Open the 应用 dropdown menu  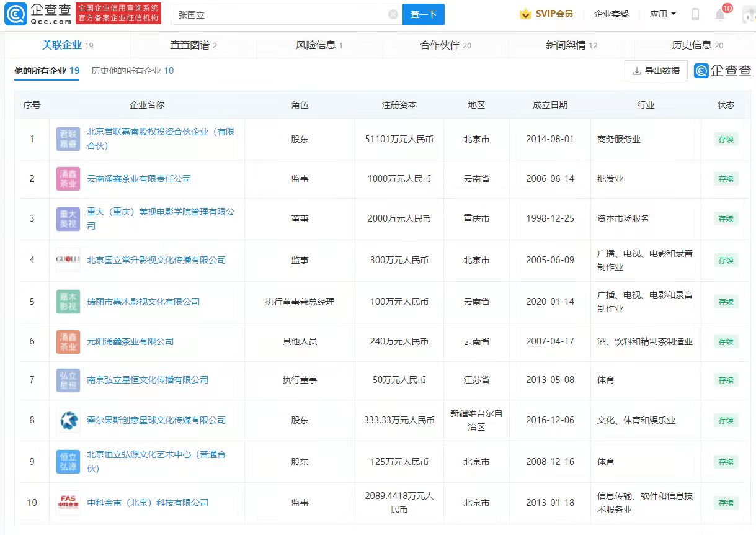pos(662,14)
